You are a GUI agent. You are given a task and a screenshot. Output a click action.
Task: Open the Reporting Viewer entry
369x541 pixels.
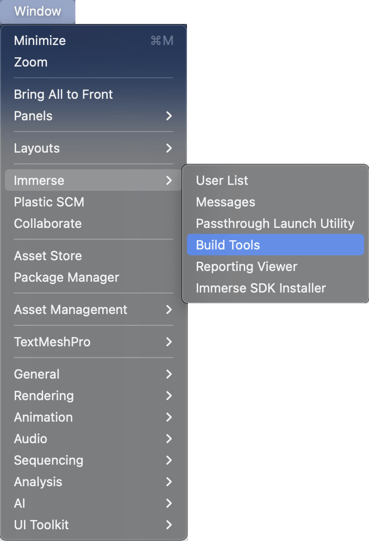click(275, 267)
